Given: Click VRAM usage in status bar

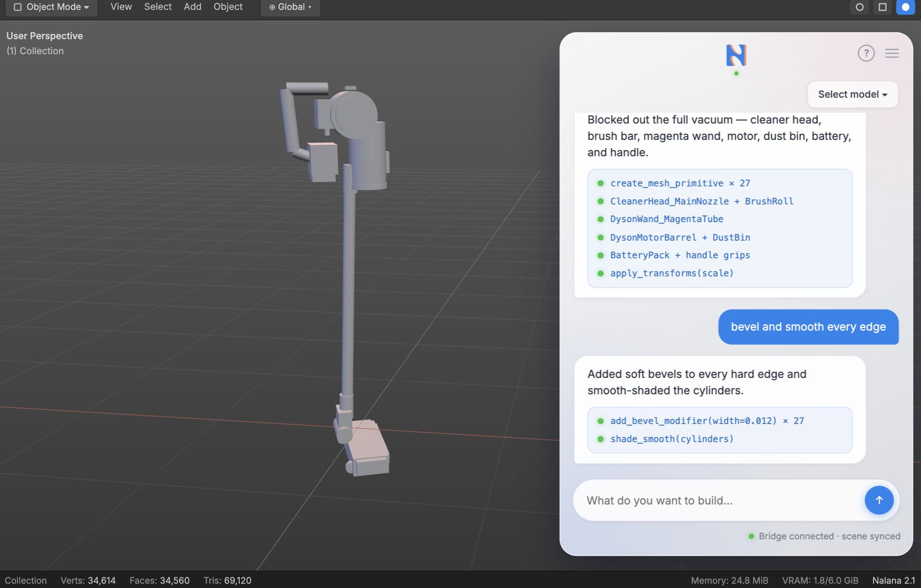Looking at the screenshot, I should pyautogui.click(x=820, y=580).
